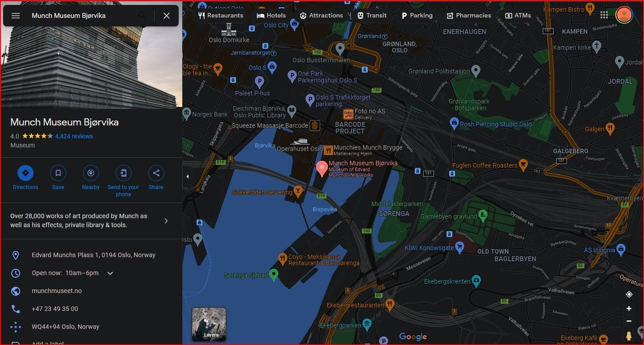Click the Paléet P-hus parking marker
Viewport: 644px width, 345px height.
259,82
